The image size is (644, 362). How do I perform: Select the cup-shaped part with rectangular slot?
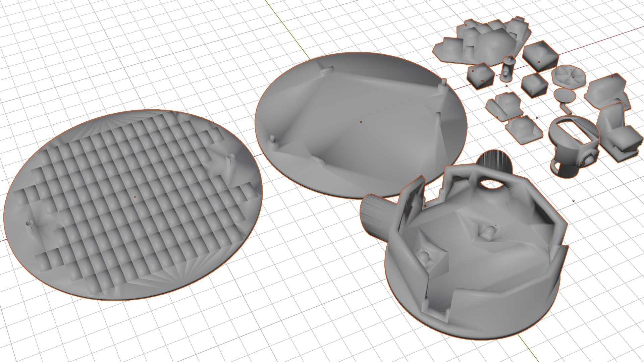click(x=567, y=147)
